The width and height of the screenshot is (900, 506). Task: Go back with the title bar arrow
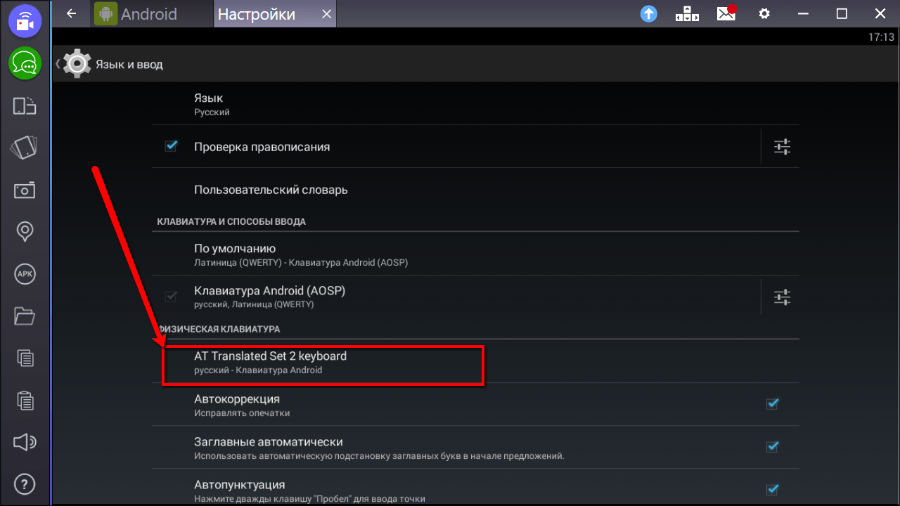pos(71,13)
